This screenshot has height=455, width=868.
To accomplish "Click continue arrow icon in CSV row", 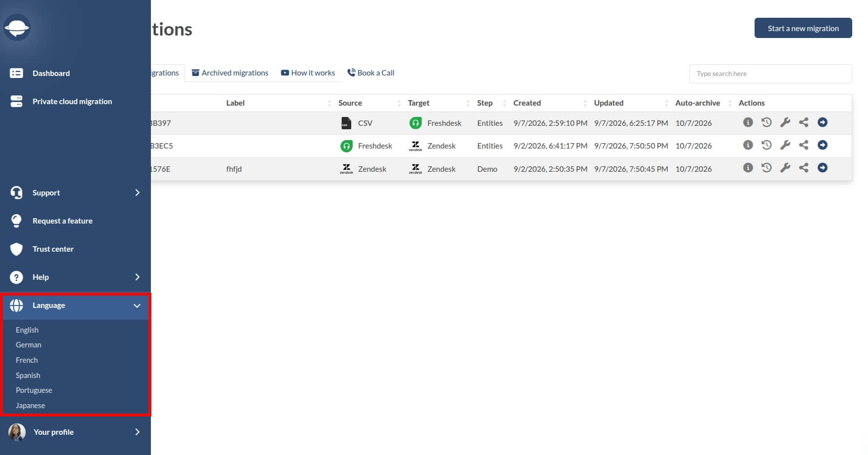I will 822,122.
